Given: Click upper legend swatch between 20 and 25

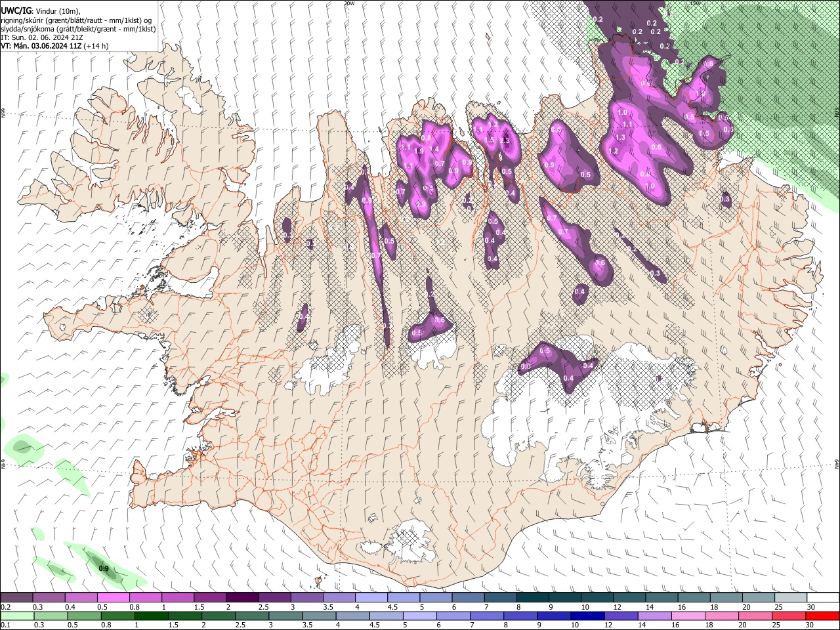Looking at the screenshot, I should (x=759, y=597).
